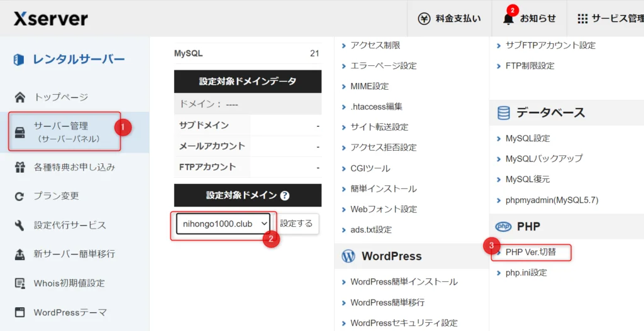Open the .htaccess編集 link
This screenshot has height=331, width=644.
(x=376, y=107)
